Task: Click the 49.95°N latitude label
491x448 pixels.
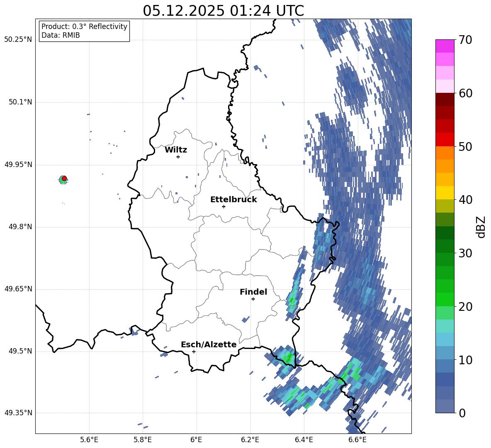Action: click(x=18, y=165)
